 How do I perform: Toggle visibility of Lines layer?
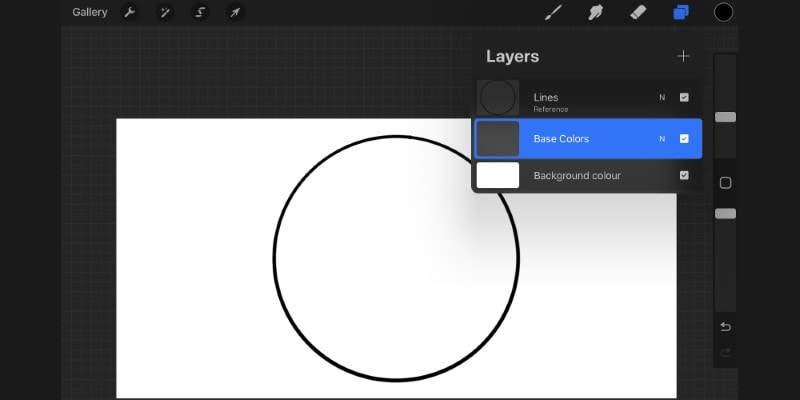point(684,97)
